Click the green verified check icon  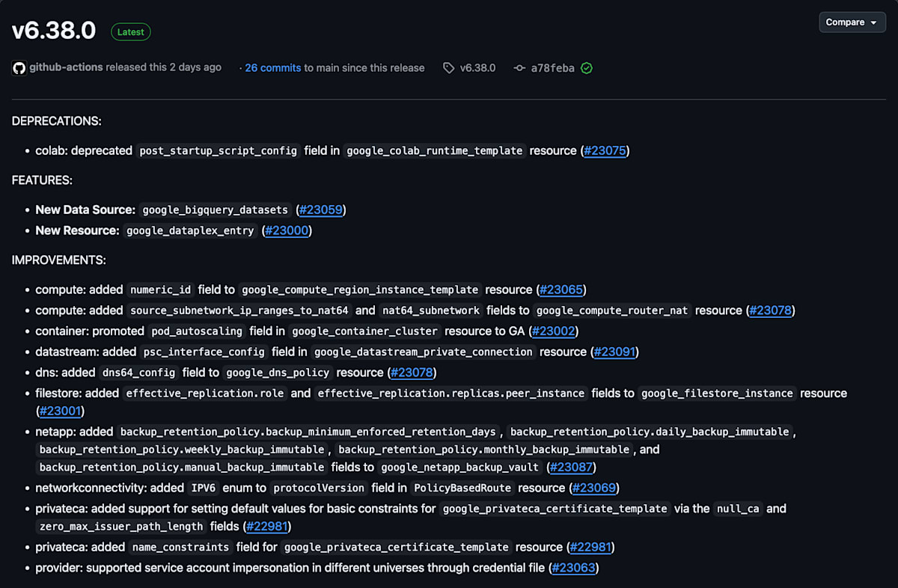587,68
